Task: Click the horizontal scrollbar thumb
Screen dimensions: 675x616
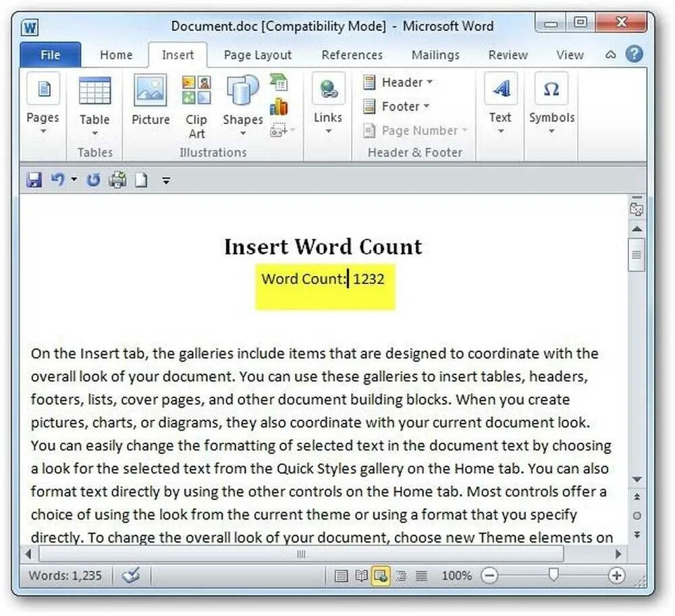Action: (301, 554)
